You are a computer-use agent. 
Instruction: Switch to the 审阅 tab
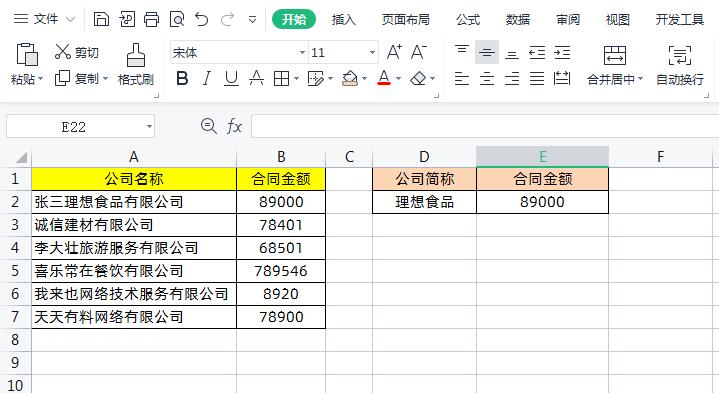(568, 19)
